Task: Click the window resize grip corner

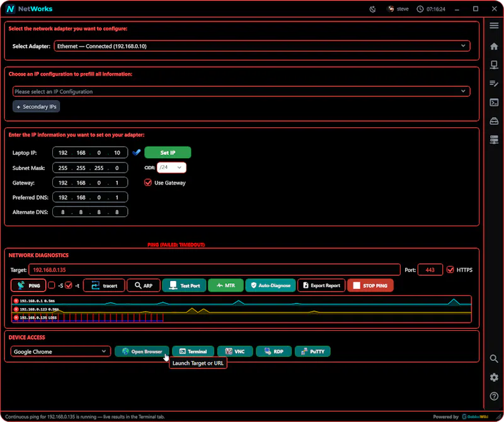Action: (499, 417)
